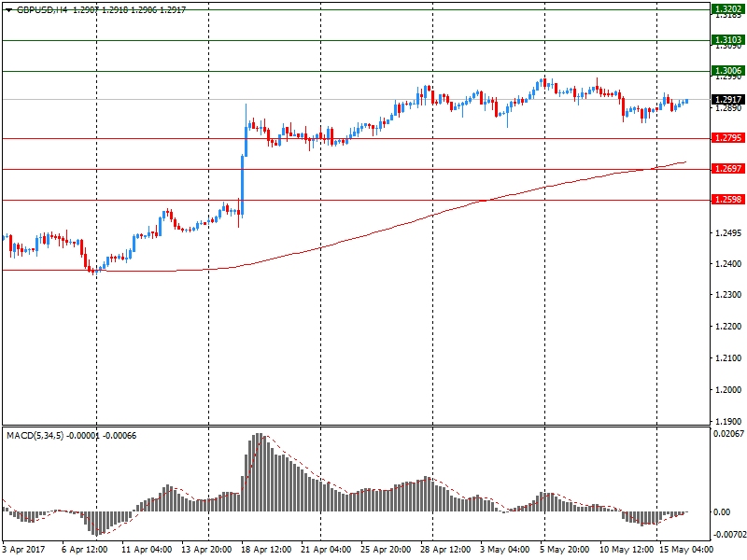This screenshot has height=560, width=747.
Task: Click the 1.2400 price scale value
Action: (728, 263)
